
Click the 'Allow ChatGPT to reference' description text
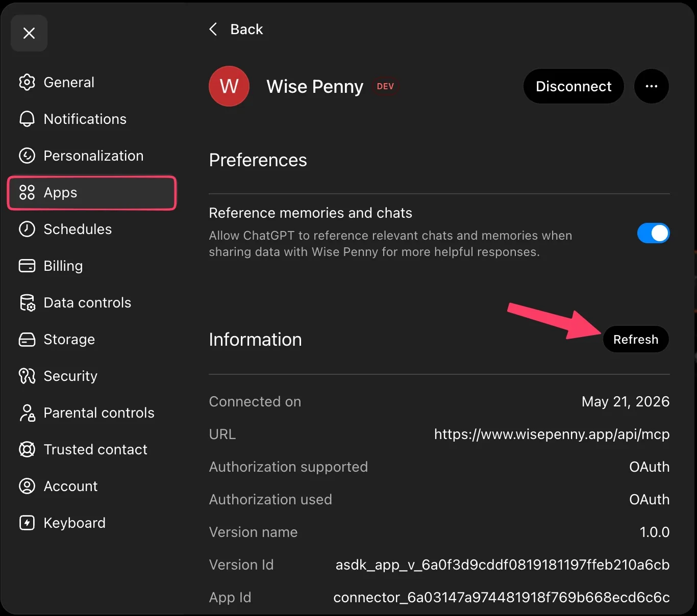coord(390,243)
